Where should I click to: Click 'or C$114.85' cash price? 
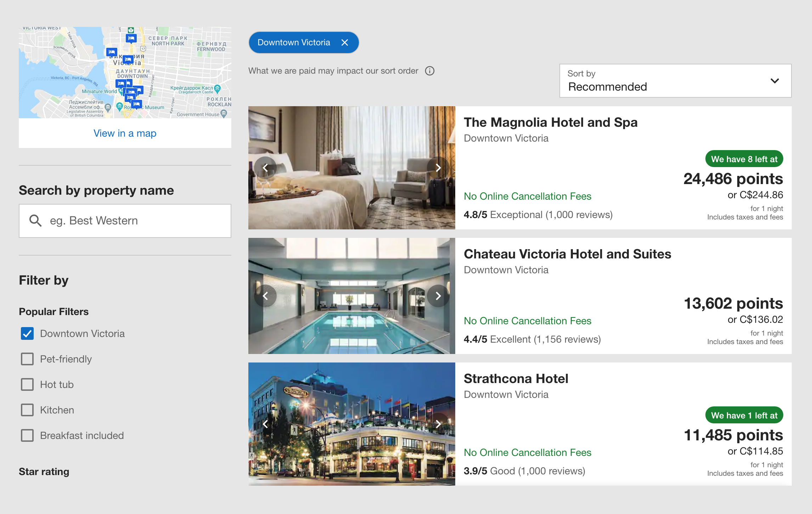(x=755, y=451)
